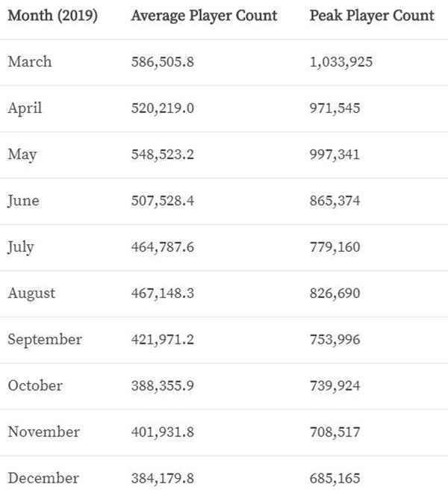
Task: Click May average value 548,523.2
Action: pyautogui.click(x=163, y=155)
